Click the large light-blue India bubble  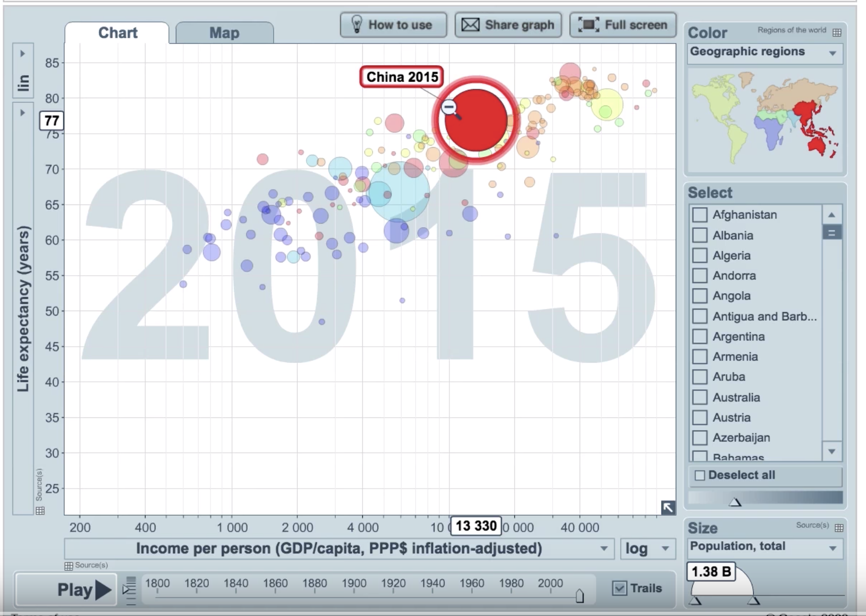(398, 192)
